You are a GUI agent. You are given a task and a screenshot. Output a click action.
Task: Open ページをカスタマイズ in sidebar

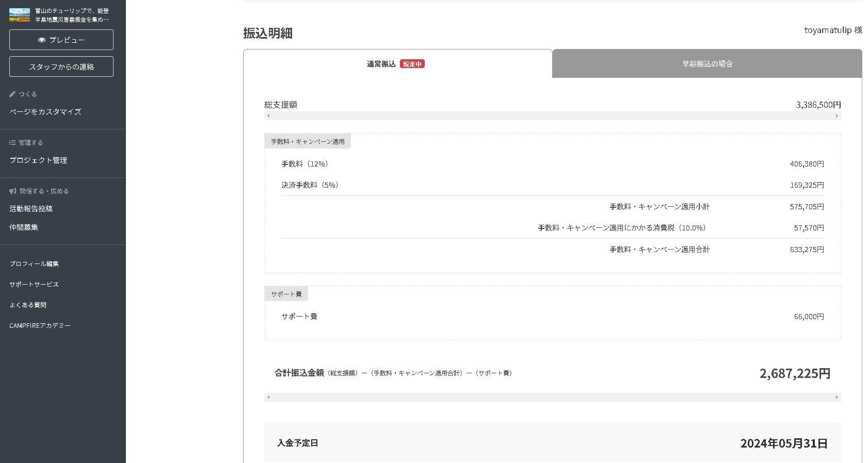[45, 112]
